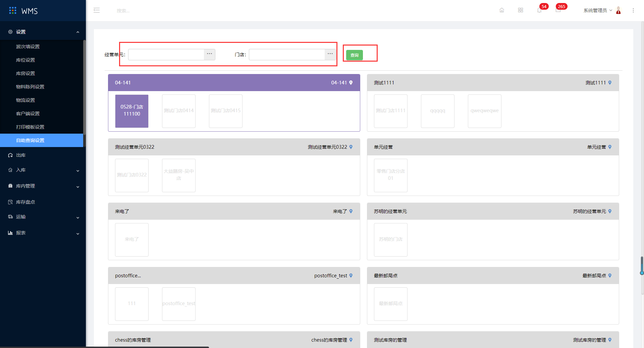The width and height of the screenshot is (644, 348).
Task: Click the 门店 input field
Action: (x=287, y=55)
